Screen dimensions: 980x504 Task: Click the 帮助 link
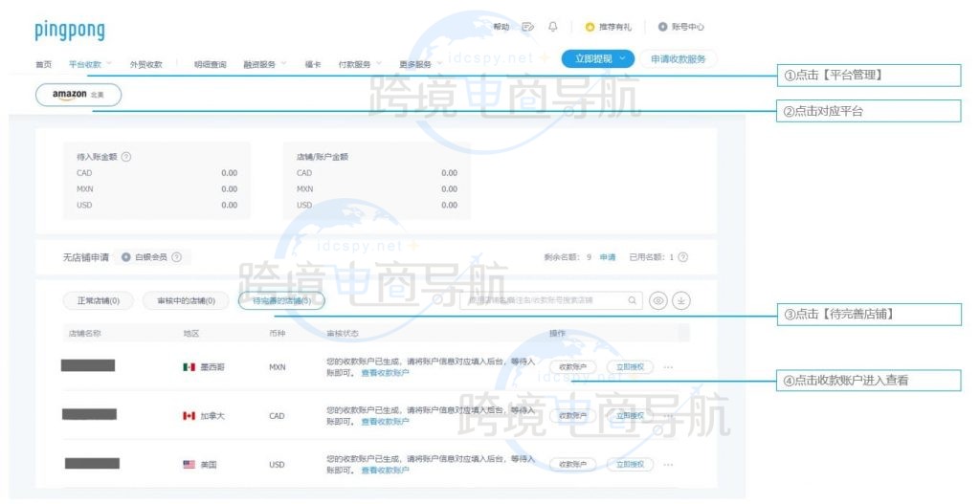[501, 27]
